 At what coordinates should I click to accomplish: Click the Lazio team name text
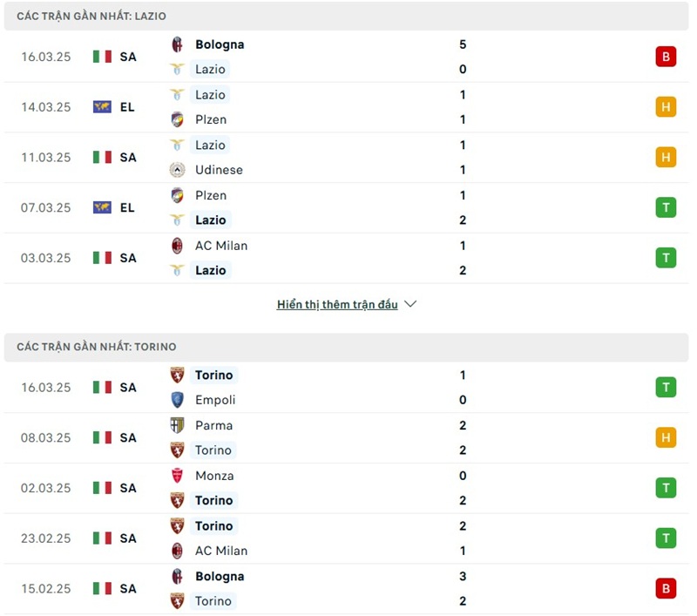[x=211, y=69]
